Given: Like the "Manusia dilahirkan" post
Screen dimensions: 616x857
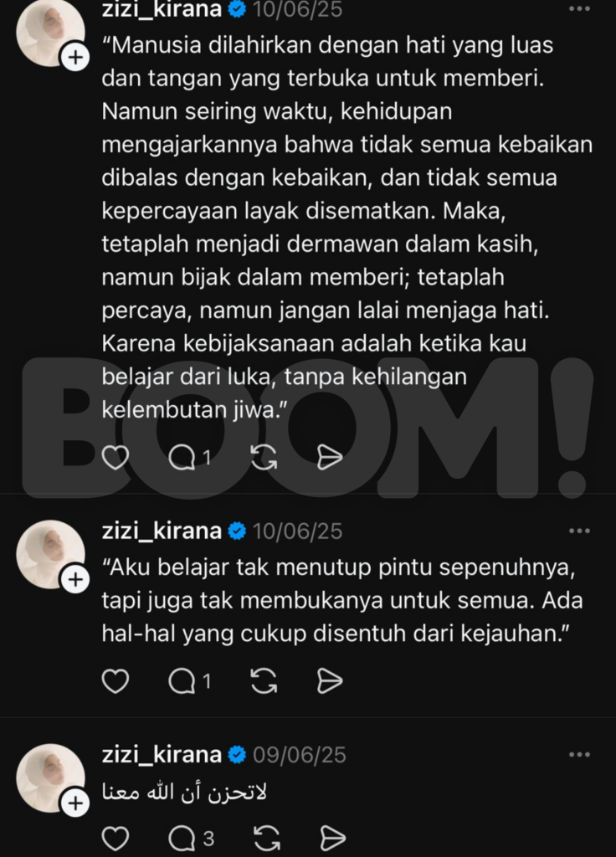Looking at the screenshot, I should point(116,457).
